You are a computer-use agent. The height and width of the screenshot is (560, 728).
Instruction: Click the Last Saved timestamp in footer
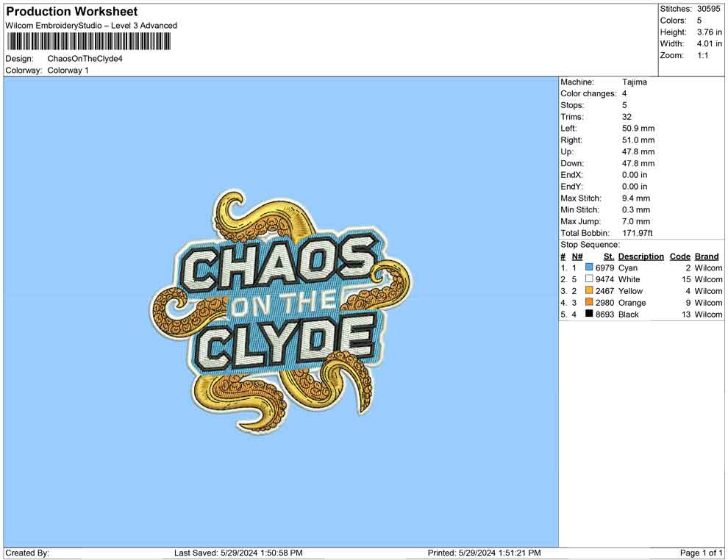coord(238,553)
